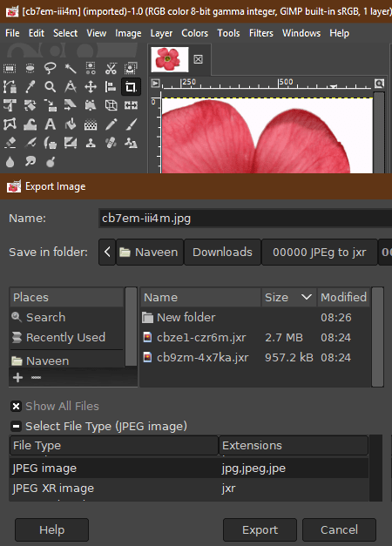Select the Free Select lasso tool
Viewport: 392px width, 546px height.
point(51,68)
